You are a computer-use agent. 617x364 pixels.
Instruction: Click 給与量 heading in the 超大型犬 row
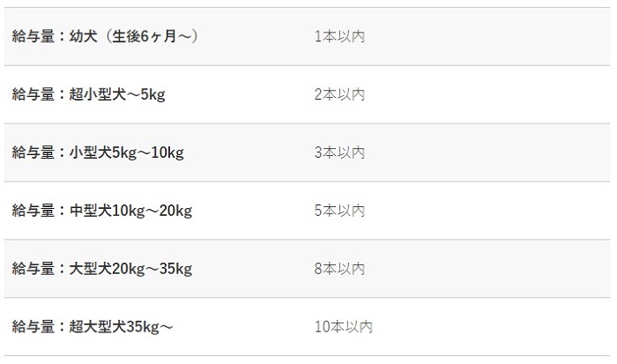(x=32, y=327)
